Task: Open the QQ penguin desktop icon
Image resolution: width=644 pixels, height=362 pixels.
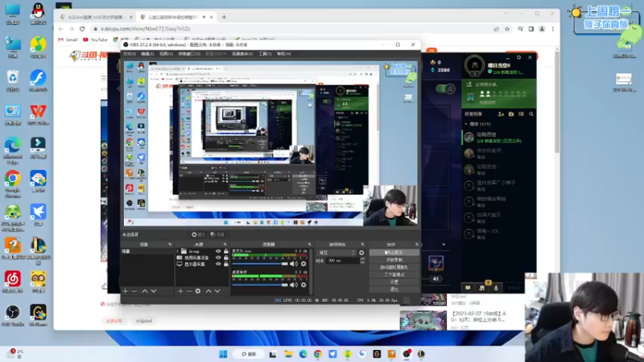Action: pyautogui.click(x=38, y=14)
